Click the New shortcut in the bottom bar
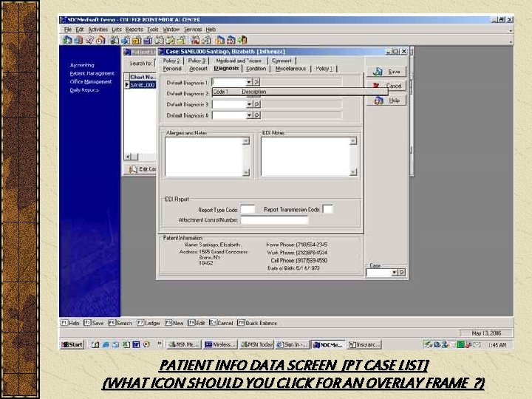Image resolution: width=532 pixels, height=399 pixels. point(174,323)
